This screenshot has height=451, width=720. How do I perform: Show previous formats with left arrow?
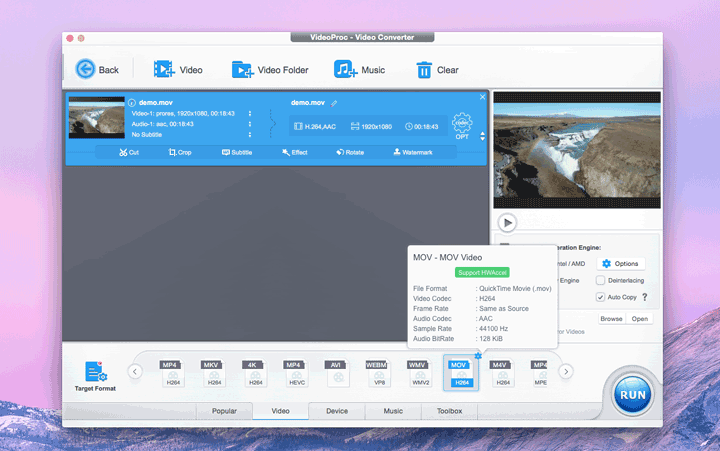pyautogui.click(x=135, y=371)
